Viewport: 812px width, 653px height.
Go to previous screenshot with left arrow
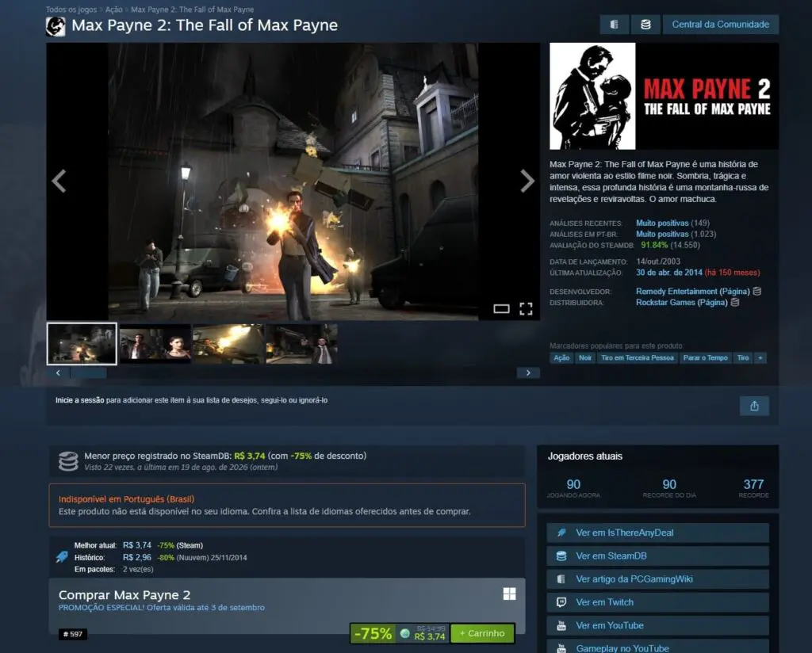pyautogui.click(x=59, y=181)
